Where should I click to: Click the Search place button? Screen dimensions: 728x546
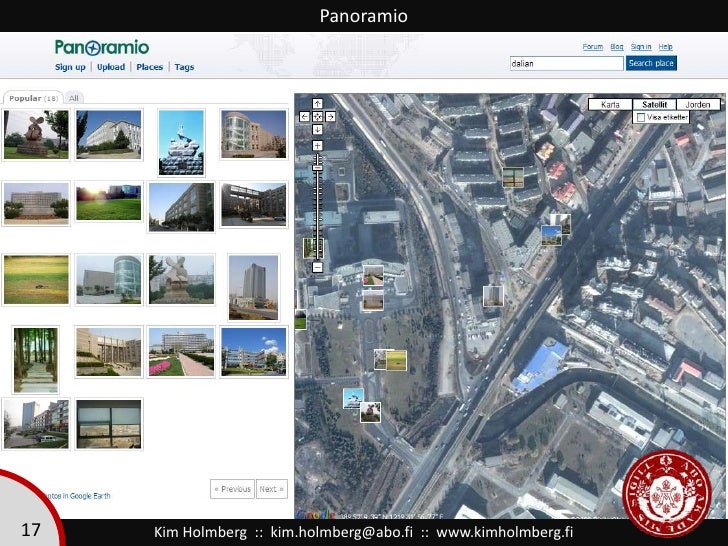(651, 63)
